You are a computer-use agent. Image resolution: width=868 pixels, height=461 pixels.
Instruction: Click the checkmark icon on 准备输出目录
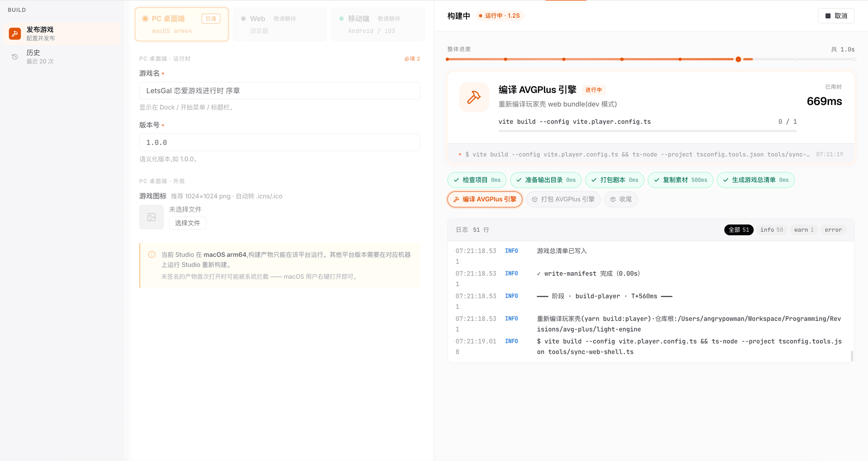click(x=519, y=180)
